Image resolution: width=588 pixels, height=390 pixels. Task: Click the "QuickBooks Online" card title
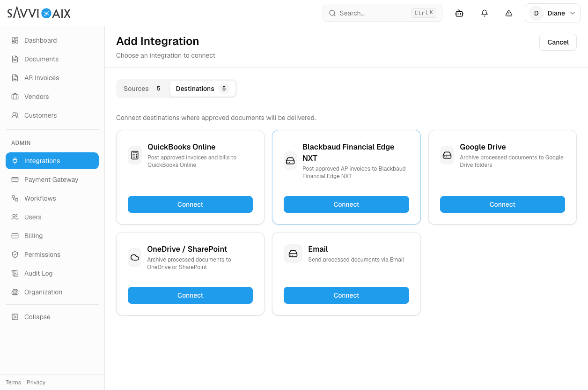(x=182, y=147)
